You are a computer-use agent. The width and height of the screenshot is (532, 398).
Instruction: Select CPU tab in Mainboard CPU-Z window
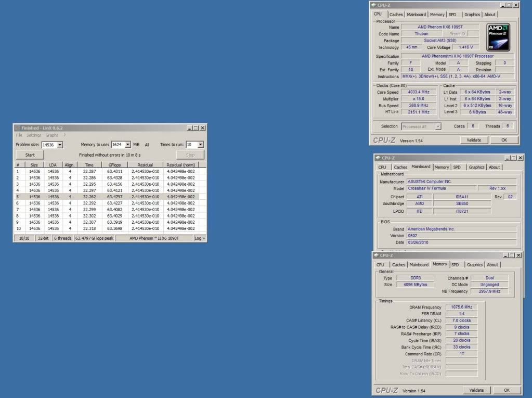point(382,168)
